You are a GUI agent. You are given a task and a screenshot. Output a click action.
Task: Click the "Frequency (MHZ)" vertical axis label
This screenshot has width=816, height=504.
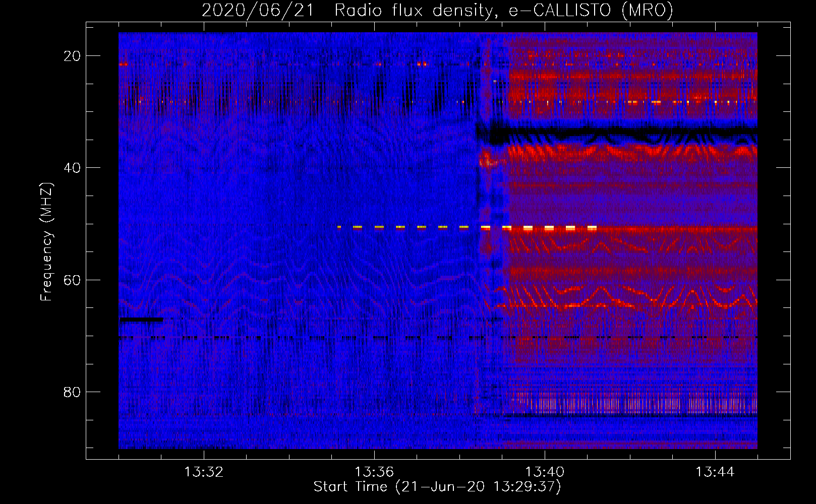[46, 242]
